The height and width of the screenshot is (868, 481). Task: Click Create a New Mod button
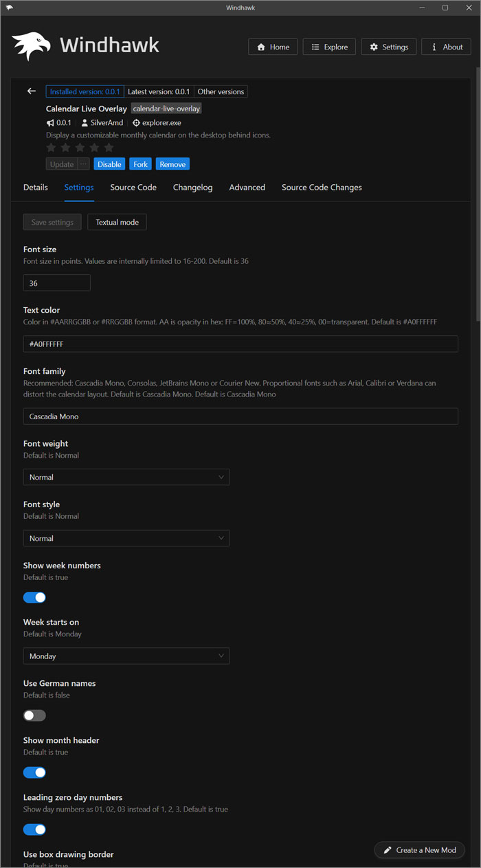[x=420, y=850]
